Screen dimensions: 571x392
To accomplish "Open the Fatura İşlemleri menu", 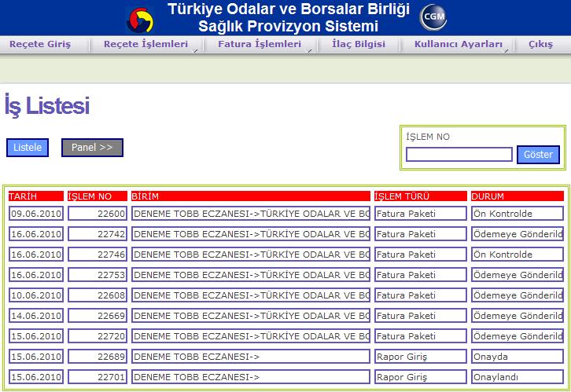I will coord(260,44).
